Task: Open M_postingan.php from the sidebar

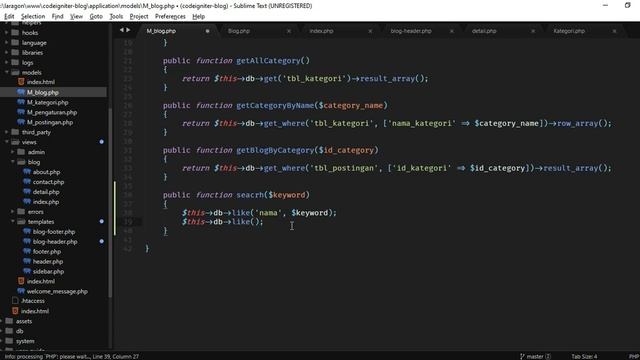Action: (x=50, y=122)
